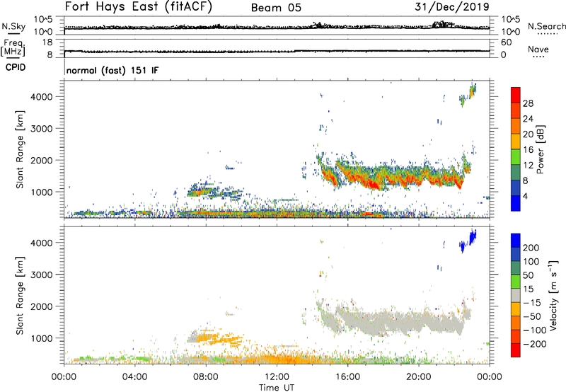The image size is (566, 392).
Task: Click the 'N.Sky' legend label
Action: click(13, 26)
